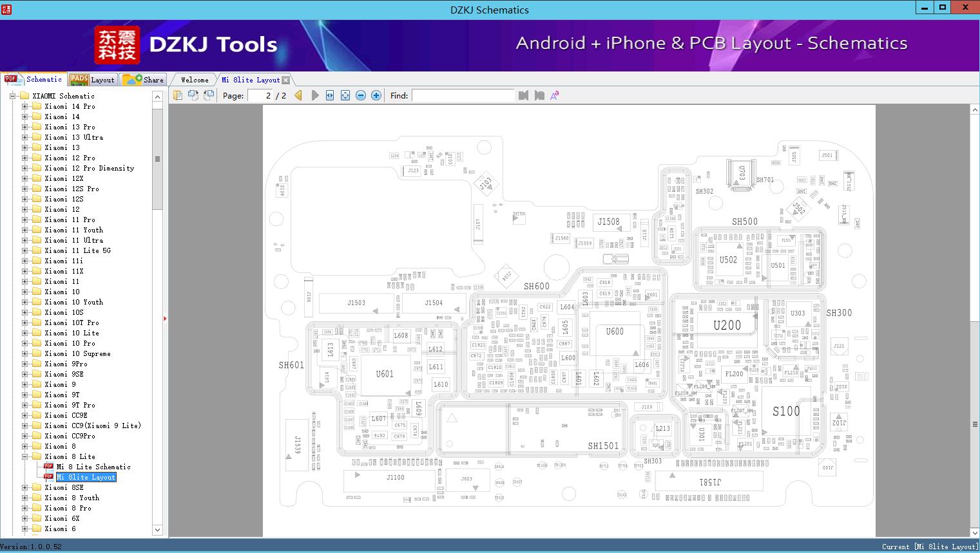Zoom out with the minus icon
This screenshot has width=980, height=553.
361,95
